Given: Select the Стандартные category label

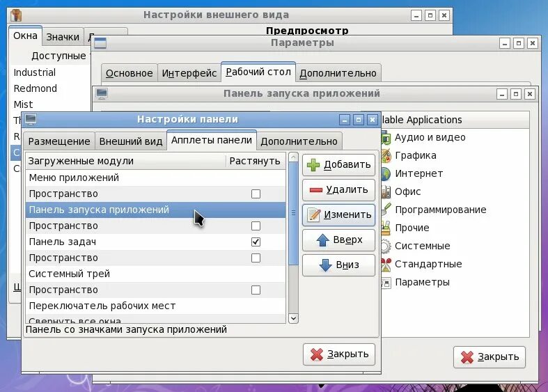Looking at the screenshot, I should pyautogui.click(x=428, y=264).
